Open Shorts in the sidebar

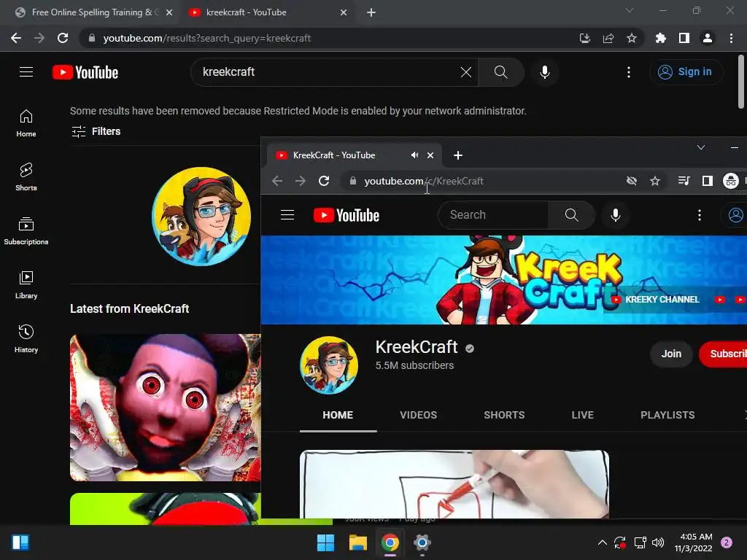(26, 176)
